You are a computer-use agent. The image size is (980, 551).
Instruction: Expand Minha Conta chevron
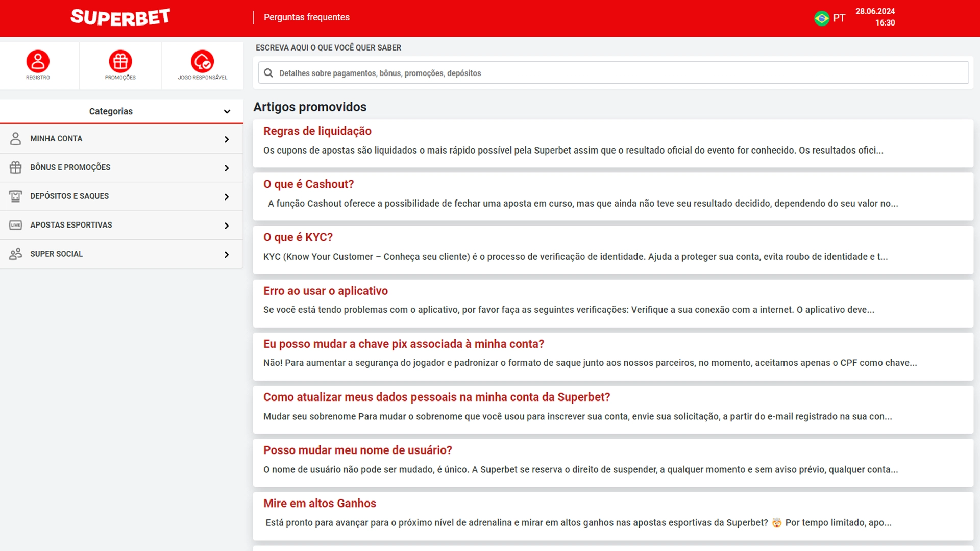point(227,139)
